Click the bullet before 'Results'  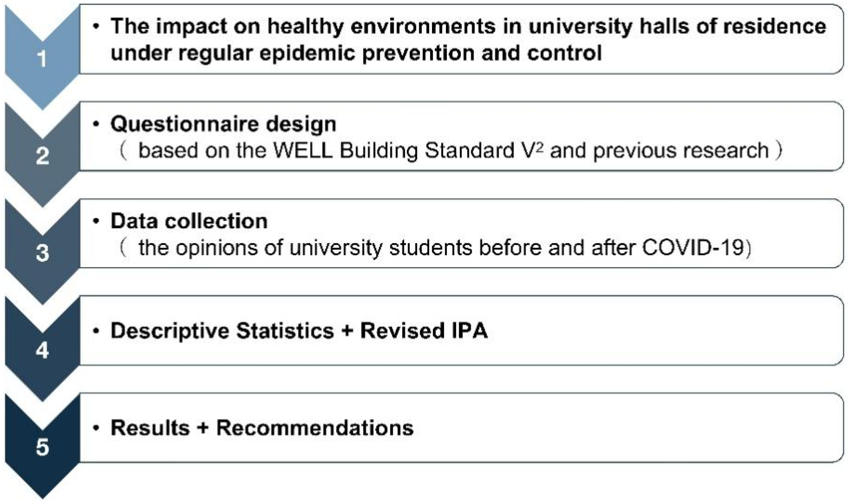pyautogui.click(x=96, y=427)
